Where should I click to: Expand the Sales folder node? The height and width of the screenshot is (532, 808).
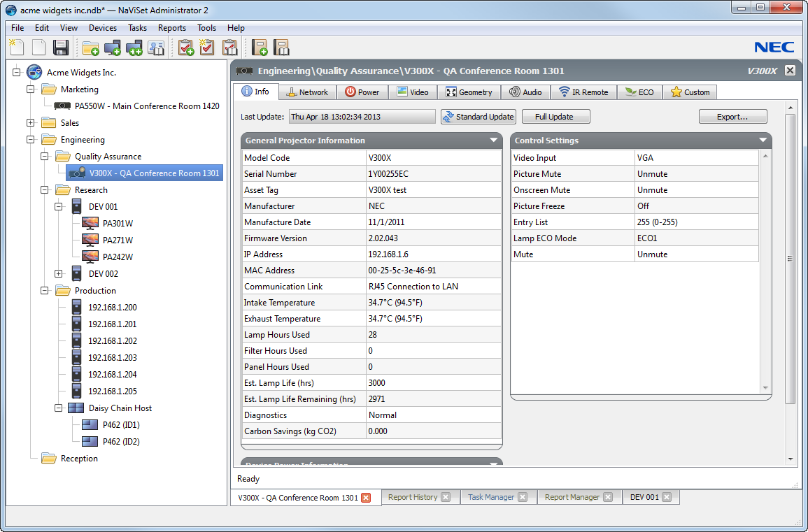click(x=30, y=123)
